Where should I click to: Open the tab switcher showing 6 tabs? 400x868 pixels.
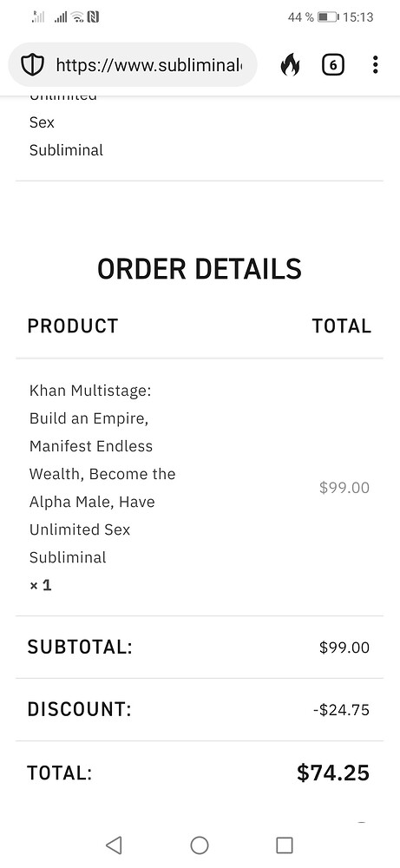click(332, 65)
